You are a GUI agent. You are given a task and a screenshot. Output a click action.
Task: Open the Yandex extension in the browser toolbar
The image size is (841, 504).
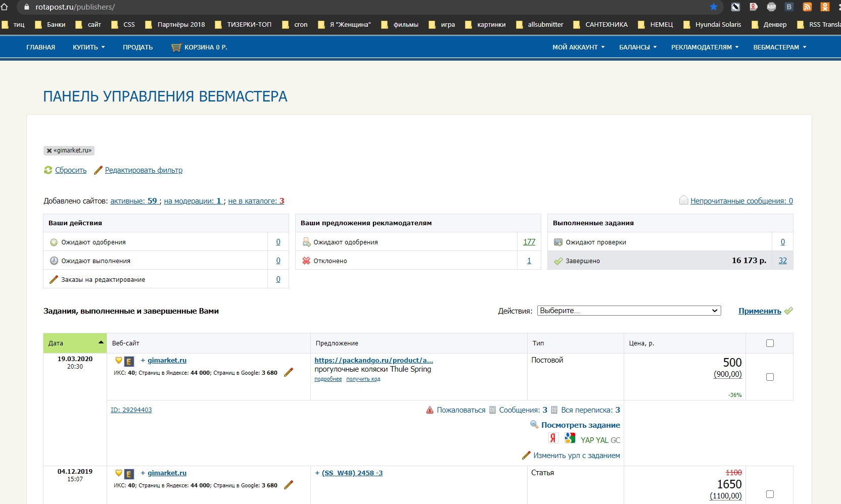pos(754,7)
